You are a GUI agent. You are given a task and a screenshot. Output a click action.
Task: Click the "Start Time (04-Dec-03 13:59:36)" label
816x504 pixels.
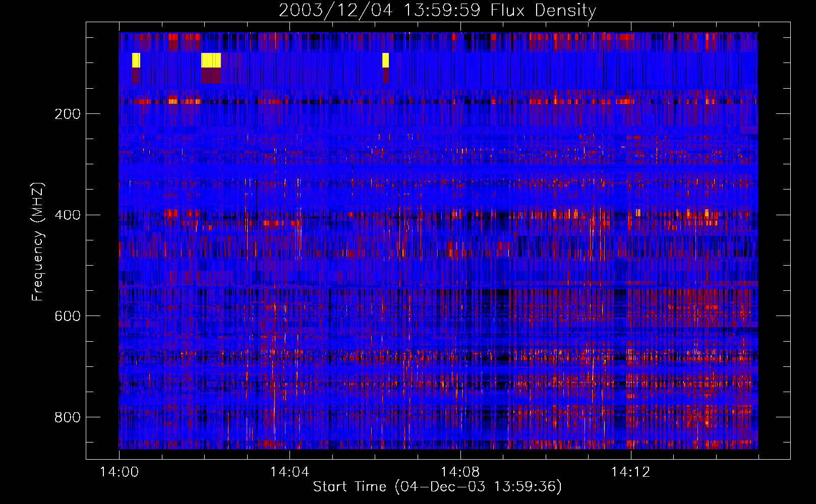point(437,487)
